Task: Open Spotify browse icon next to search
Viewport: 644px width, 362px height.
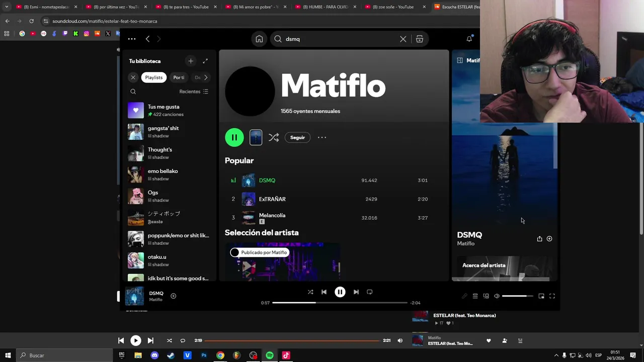Action: (x=419, y=39)
